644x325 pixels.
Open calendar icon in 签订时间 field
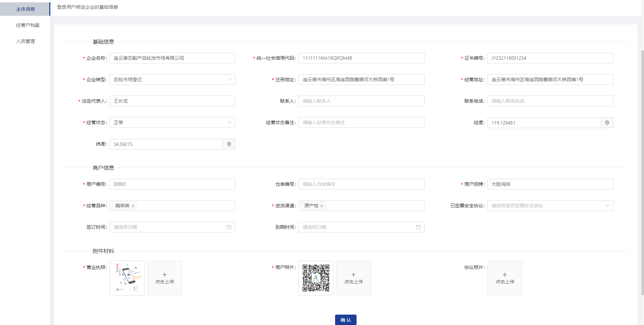pos(229,227)
